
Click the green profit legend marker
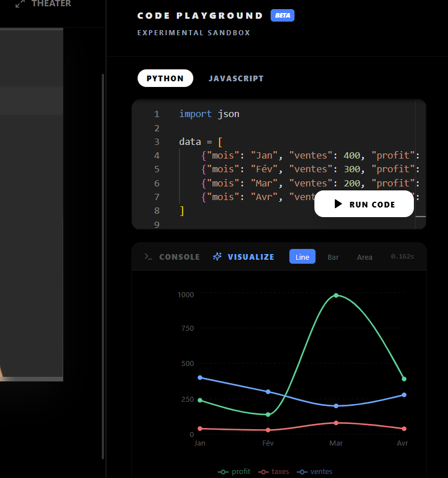(223, 472)
